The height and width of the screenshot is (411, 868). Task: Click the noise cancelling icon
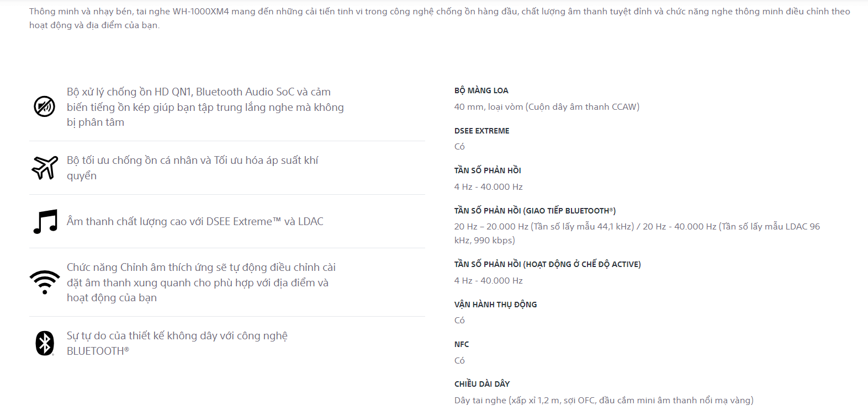coord(44,106)
